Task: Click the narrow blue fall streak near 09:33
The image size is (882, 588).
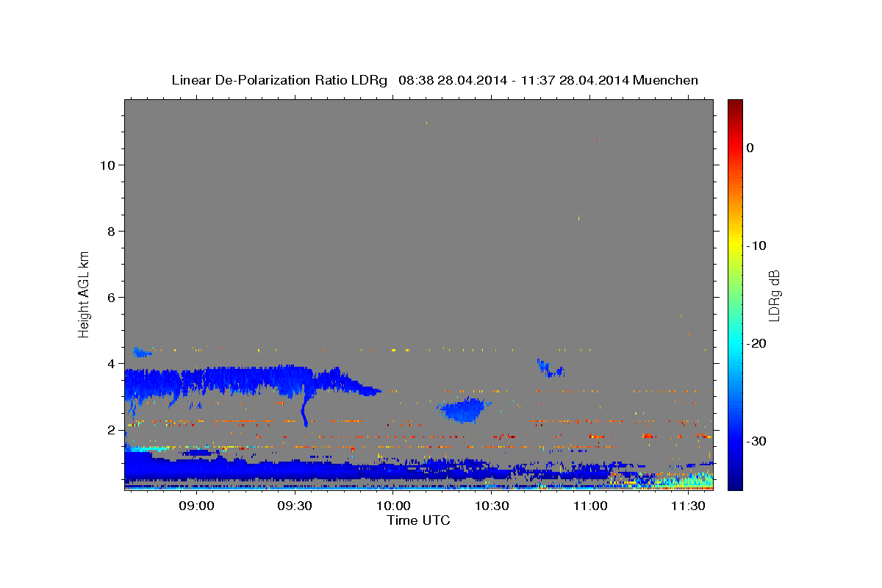Action: click(x=304, y=409)
